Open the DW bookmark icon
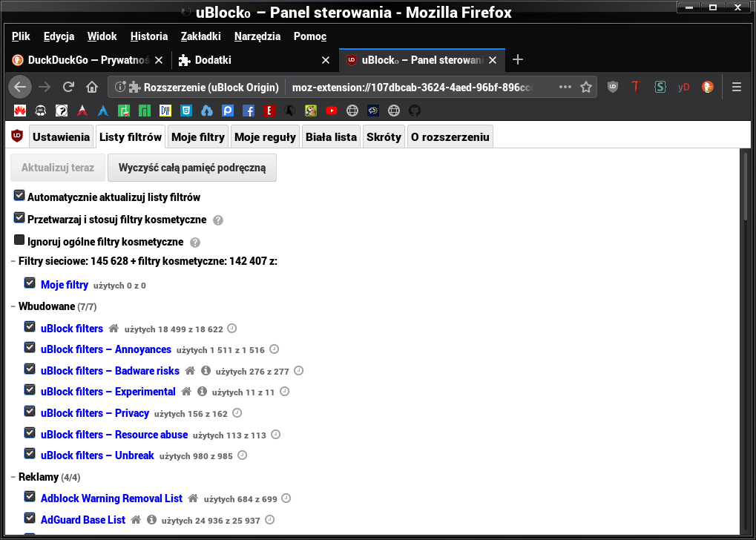The image size is (756, 540). 165,111
